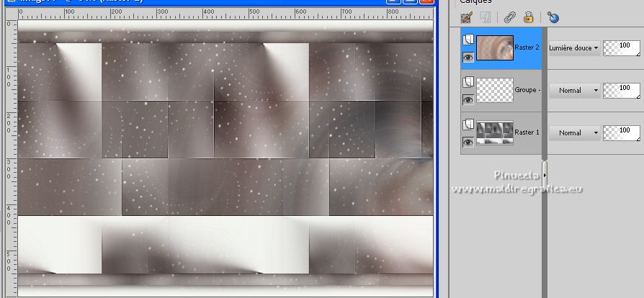Click the blue ball mask icon
The image size is (644, 298).
point(553,17)
